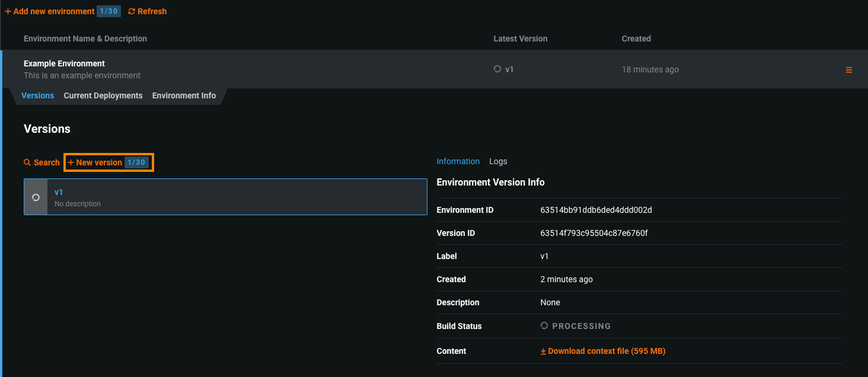Click the Refresh circular arrows icon

pos(132,11)
